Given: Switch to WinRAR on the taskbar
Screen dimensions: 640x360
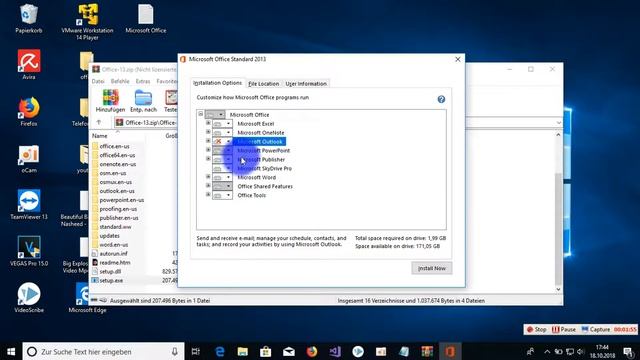Looking at the screenshot, I should (427, 351).
